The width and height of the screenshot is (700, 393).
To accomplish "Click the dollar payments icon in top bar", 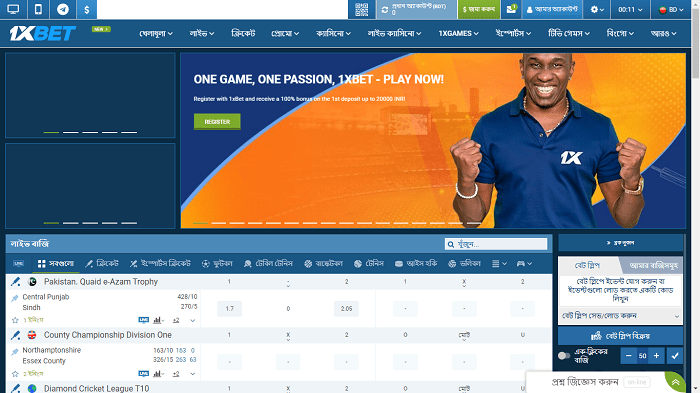I will coord(87,9).
